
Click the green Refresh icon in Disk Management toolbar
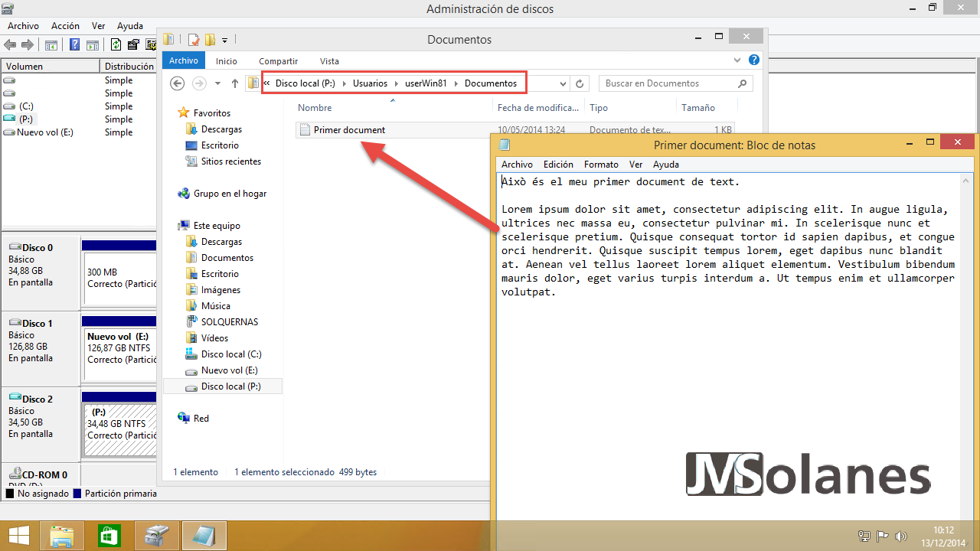point(116,45)
